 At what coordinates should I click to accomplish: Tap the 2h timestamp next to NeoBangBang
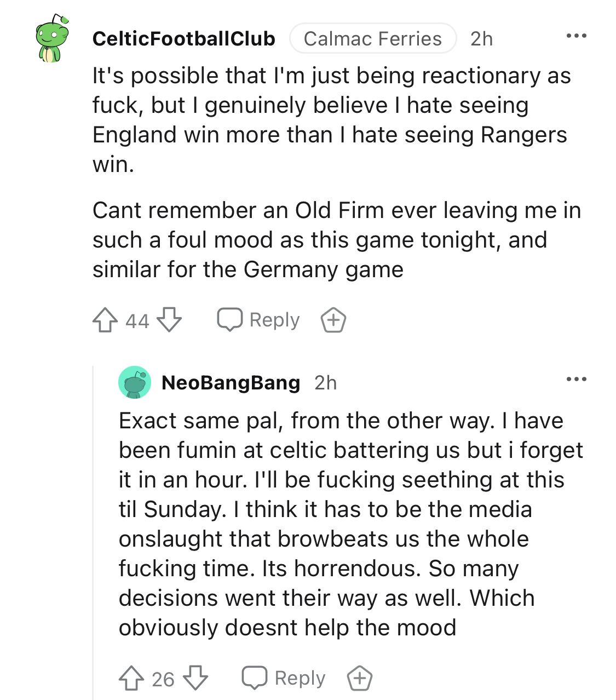click(325, 383)
